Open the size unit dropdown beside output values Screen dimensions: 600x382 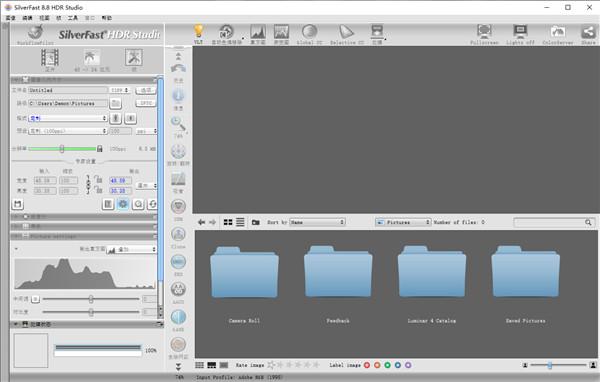146,185
